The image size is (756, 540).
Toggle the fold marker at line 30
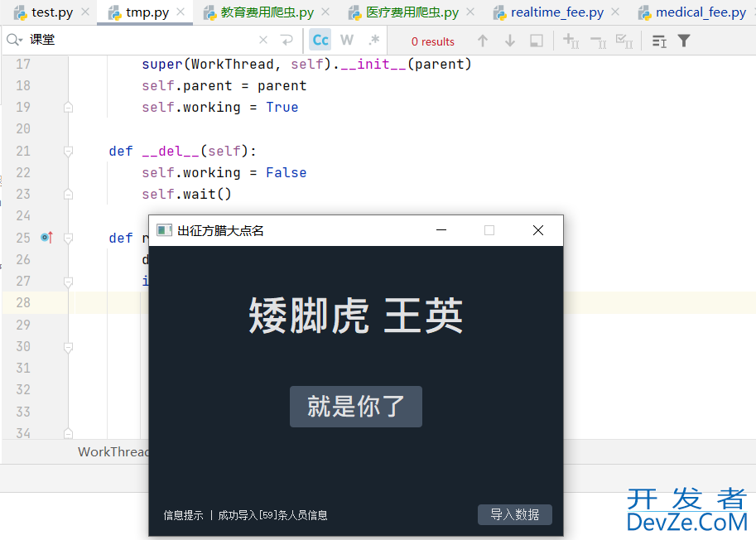click(69, 347)
